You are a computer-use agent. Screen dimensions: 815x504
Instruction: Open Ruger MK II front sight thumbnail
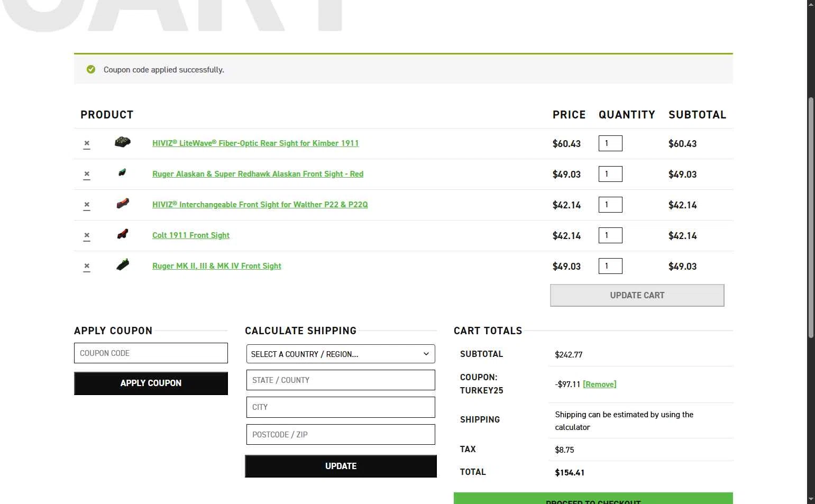coord(123,264)
